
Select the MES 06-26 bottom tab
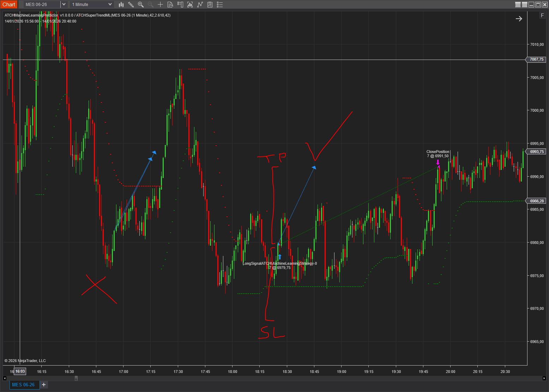(x=23, y=385)
